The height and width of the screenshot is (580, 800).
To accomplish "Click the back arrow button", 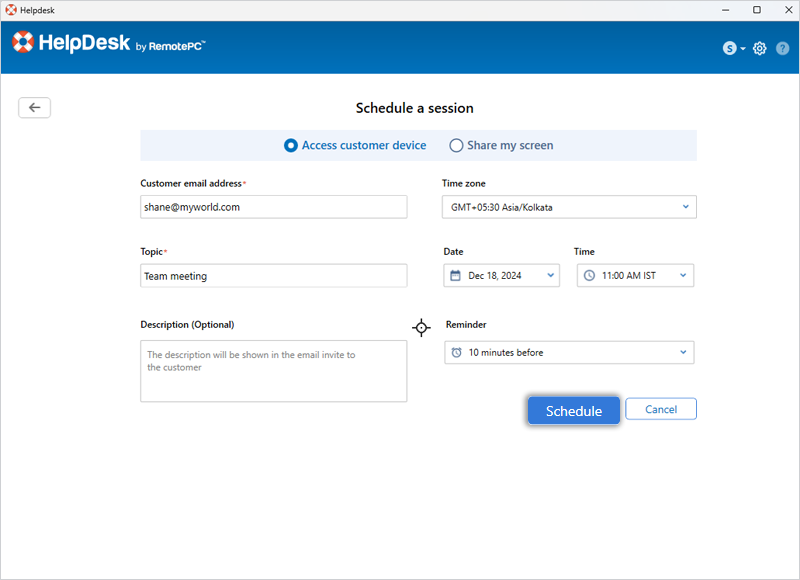I will tap(34, 108).
